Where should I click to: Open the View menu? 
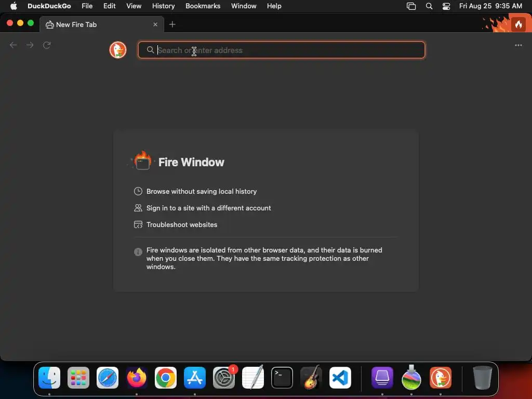tap(134, 6)
